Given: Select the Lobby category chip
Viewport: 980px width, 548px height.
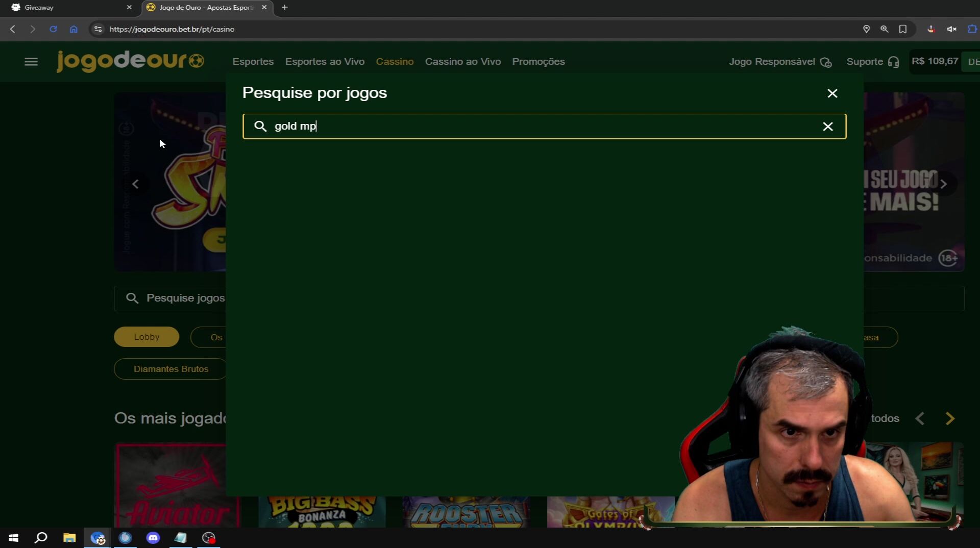Looking at the screenshot, I should (146, 337).
